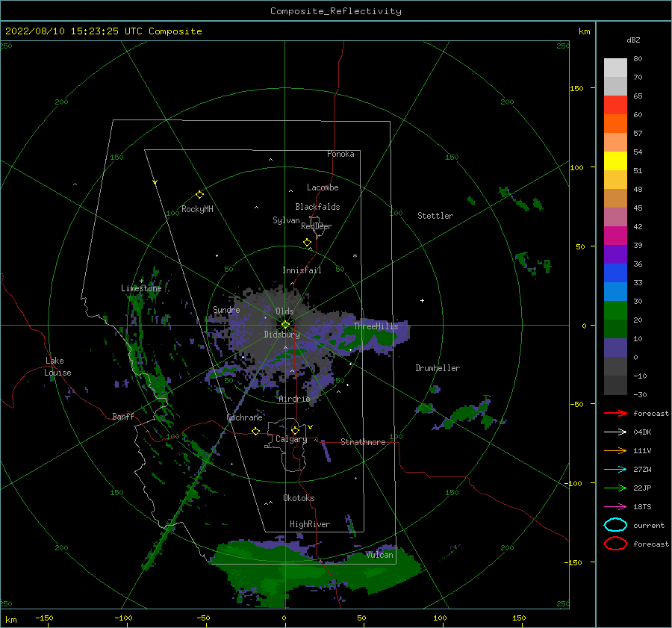Click the Lake Louise label
Screen dimensions: 672x628
57,367
